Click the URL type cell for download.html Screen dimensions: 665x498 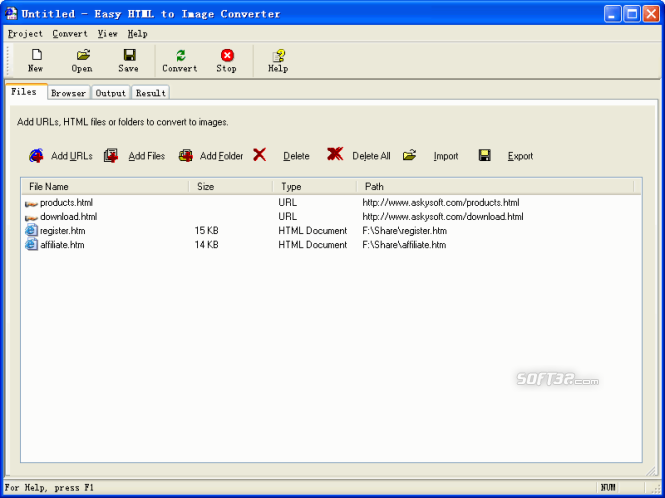(x=288, y=217)
